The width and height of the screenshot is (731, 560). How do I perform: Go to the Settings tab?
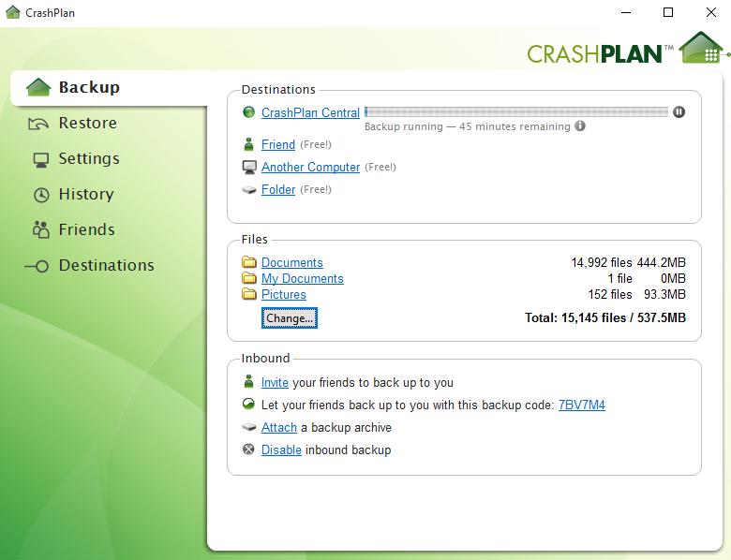click(89, 158)
